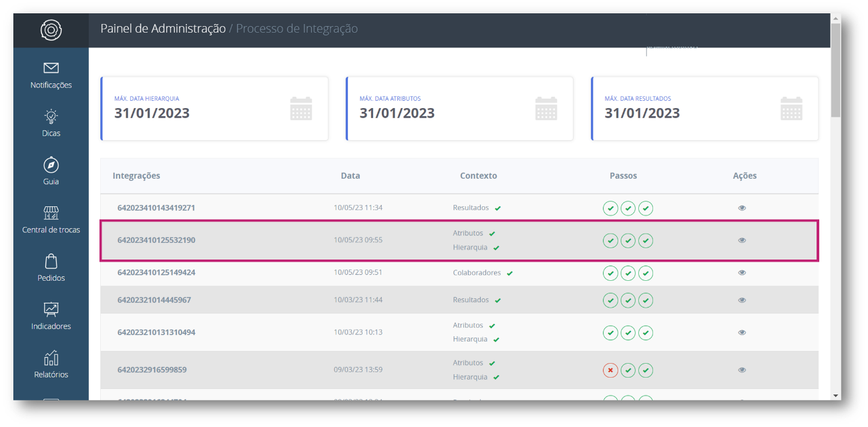Screen dimensions: 868x427
Task: Open Notificações envelope icon in sidebar
Action: tap(51, 68)
